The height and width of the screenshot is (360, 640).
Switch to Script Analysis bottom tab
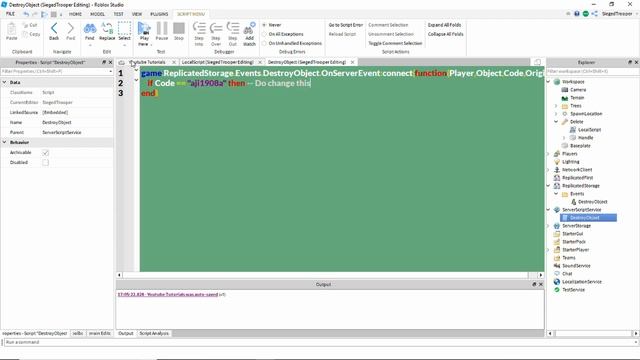pos(154,333)
